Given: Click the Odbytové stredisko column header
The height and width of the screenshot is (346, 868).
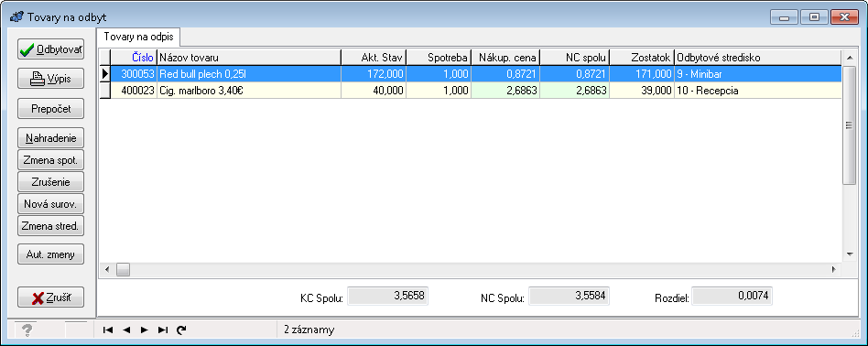Looking at the screenshot, I should pos(758,58).
